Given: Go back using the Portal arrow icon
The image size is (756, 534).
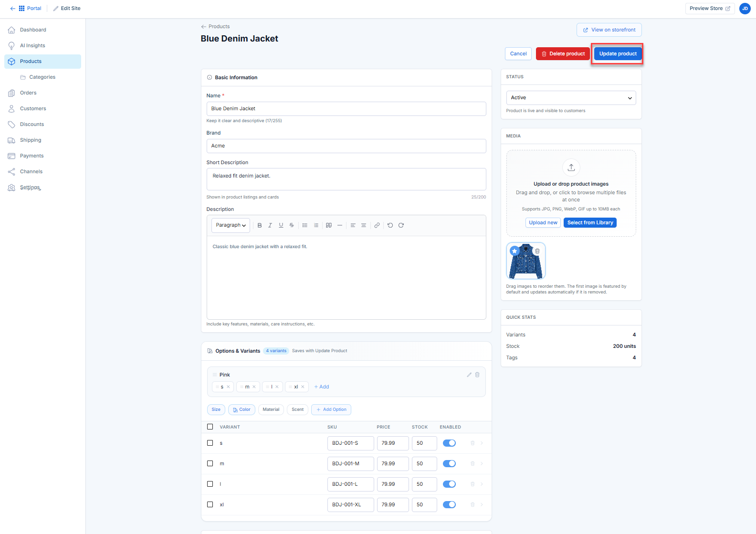Looking at the screenshot, I should tap(12, 9).
